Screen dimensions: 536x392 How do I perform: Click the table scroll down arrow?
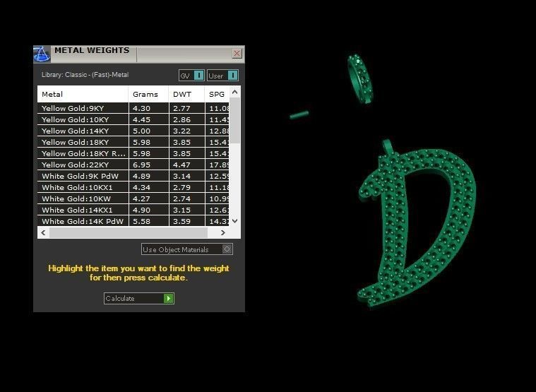(234, 221)
